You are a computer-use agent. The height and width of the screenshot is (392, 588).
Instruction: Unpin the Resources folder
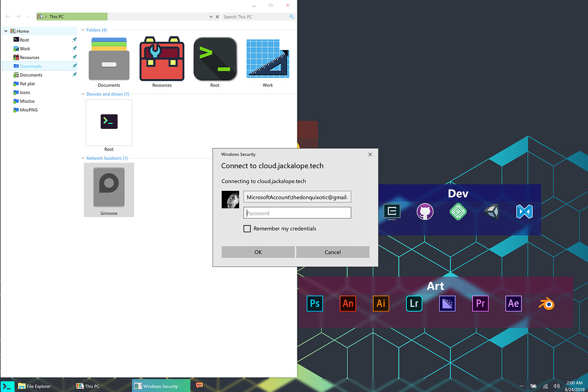pyautogui.click(x=73, y=57)
